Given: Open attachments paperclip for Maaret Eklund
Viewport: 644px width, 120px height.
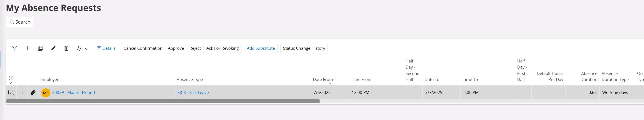Looking at the screenshot, I should (x=33, y=92).
